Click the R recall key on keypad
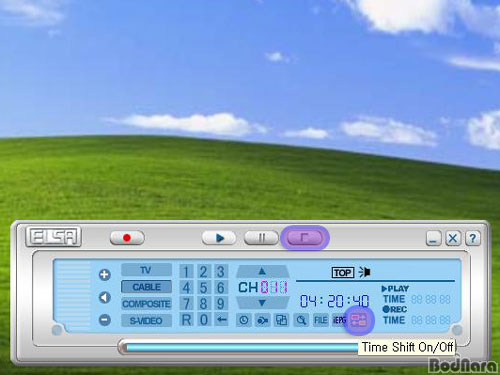500x375 pixels. [186, 320]
